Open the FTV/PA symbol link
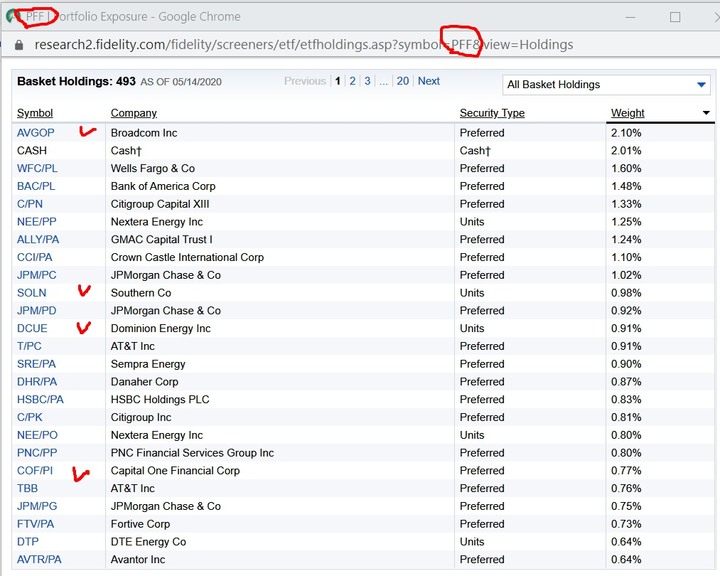Viewport: 720px width, 576px height. 35,524
